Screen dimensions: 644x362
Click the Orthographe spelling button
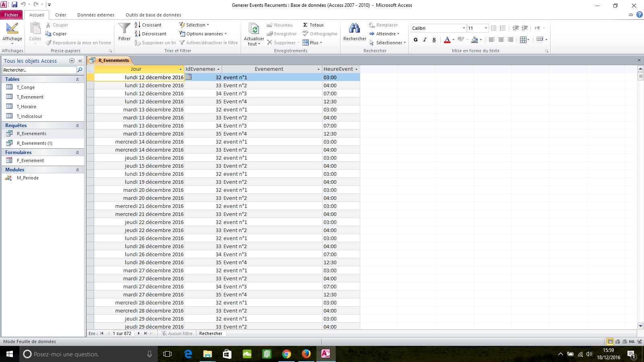coord(320,34)
